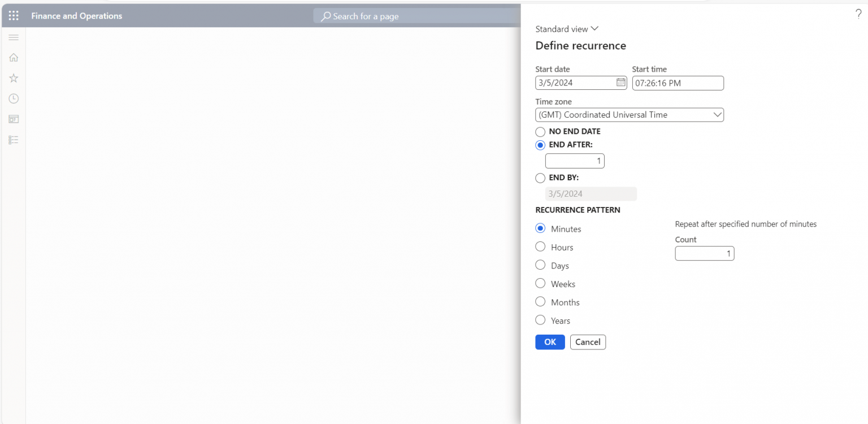The height and width of the screenshot is (424, 868).
Task: View recently opened pages via clock icon
Action: point(14,98)
